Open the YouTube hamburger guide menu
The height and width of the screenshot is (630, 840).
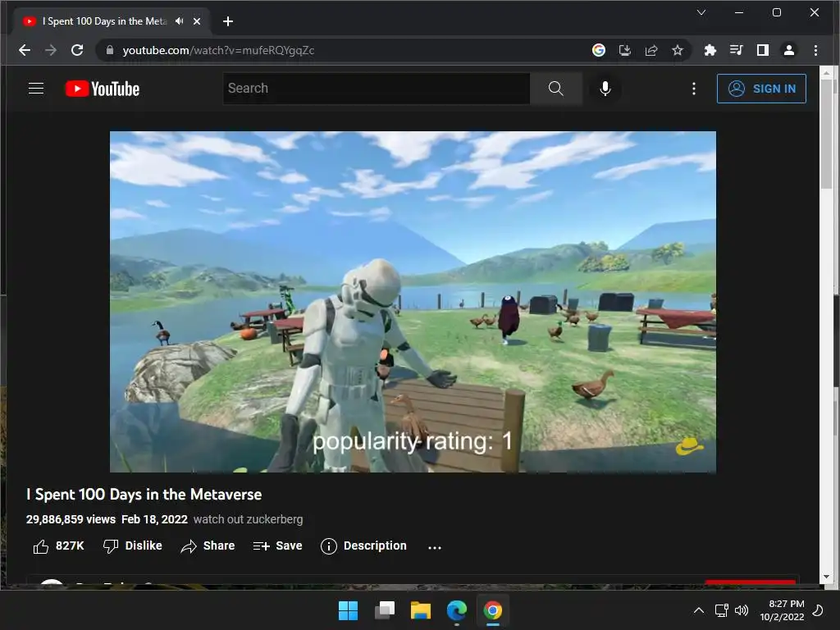[36, 89]
